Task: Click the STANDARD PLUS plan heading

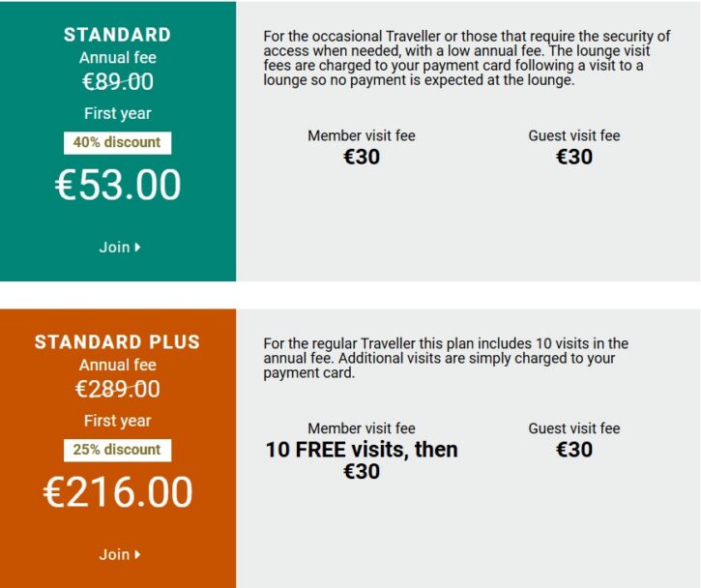Action: click(x=117, y=342)
